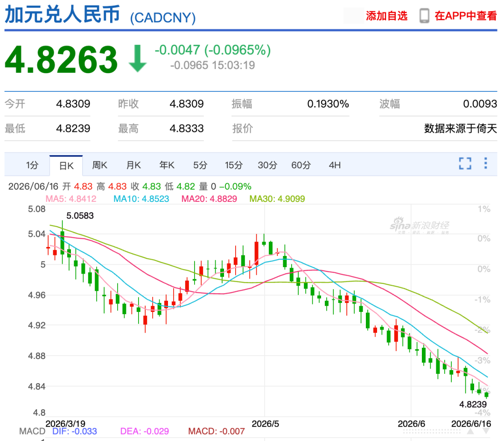The height and width of the screenshot is (441, 504).
Task: Click the timestamp -0.0965 15:03:19
Action: [x=212, y=66]
